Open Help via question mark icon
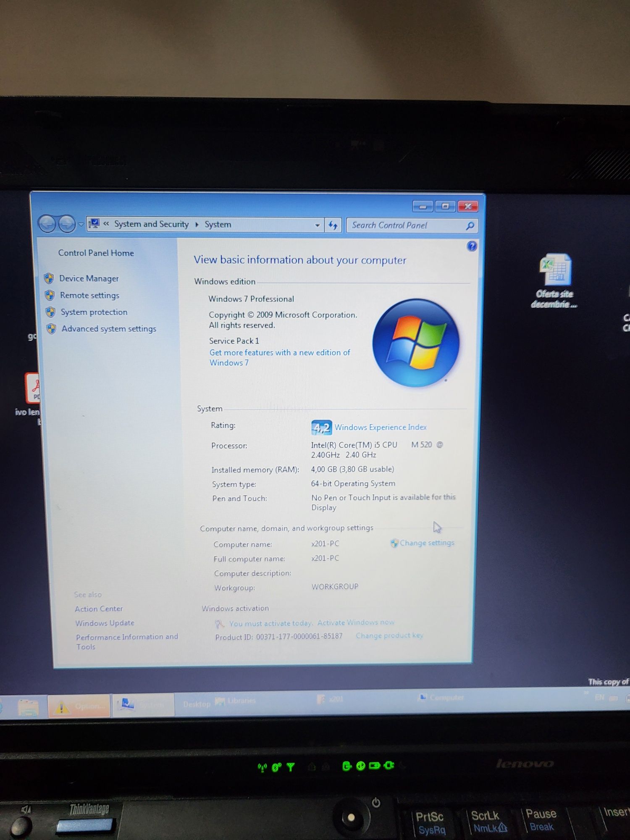 (x=472, y=246)
